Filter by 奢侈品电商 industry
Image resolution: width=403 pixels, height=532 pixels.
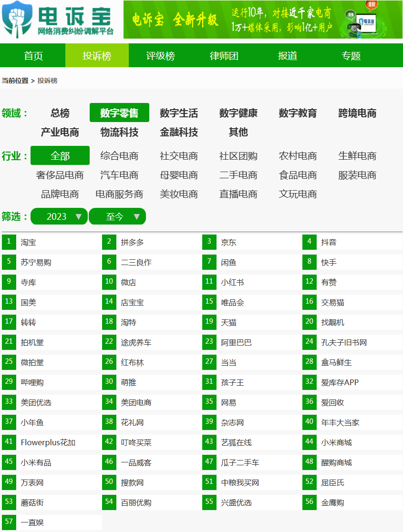coord(60,175)
